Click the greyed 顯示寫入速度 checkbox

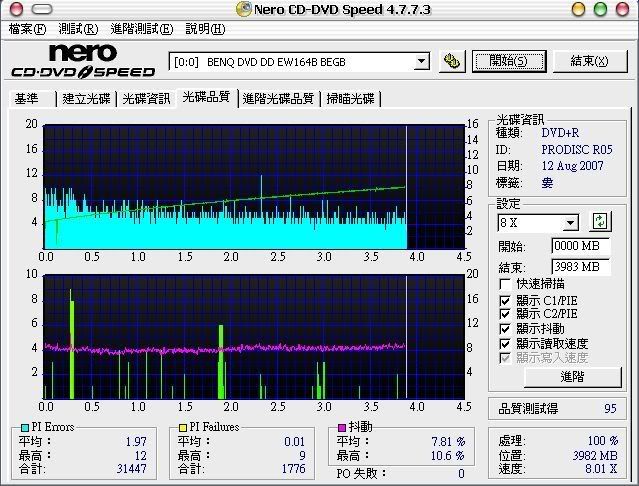(x=505, y=358)
